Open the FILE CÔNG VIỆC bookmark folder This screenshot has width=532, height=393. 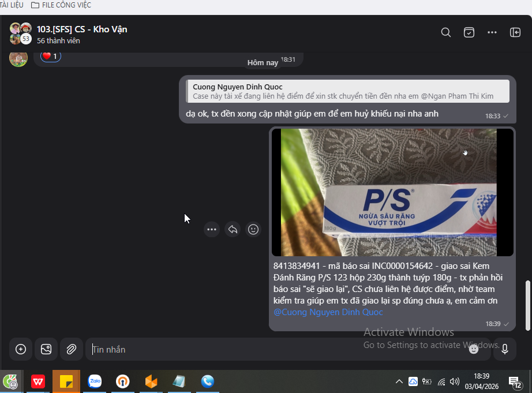pyautogui.click(x=61, y=5)
